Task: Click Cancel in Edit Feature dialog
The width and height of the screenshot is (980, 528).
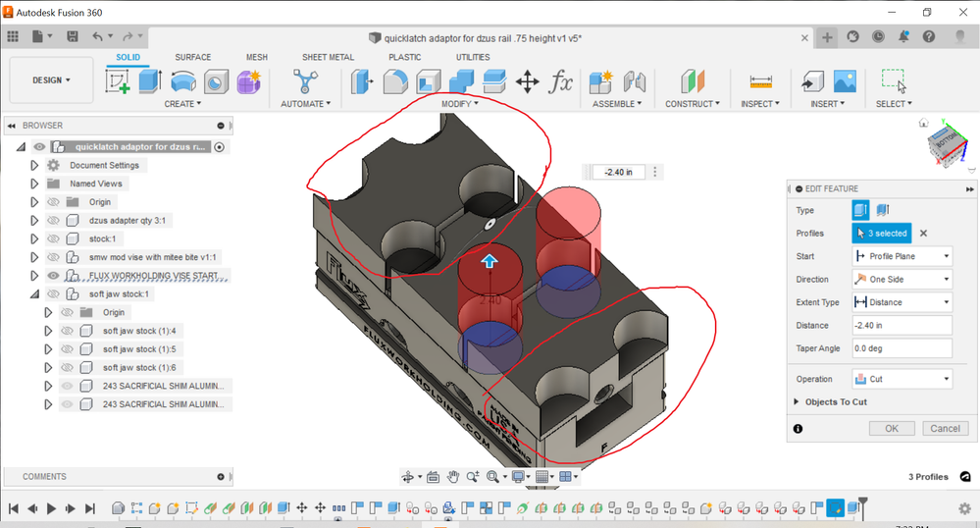Action: (945, 429)
